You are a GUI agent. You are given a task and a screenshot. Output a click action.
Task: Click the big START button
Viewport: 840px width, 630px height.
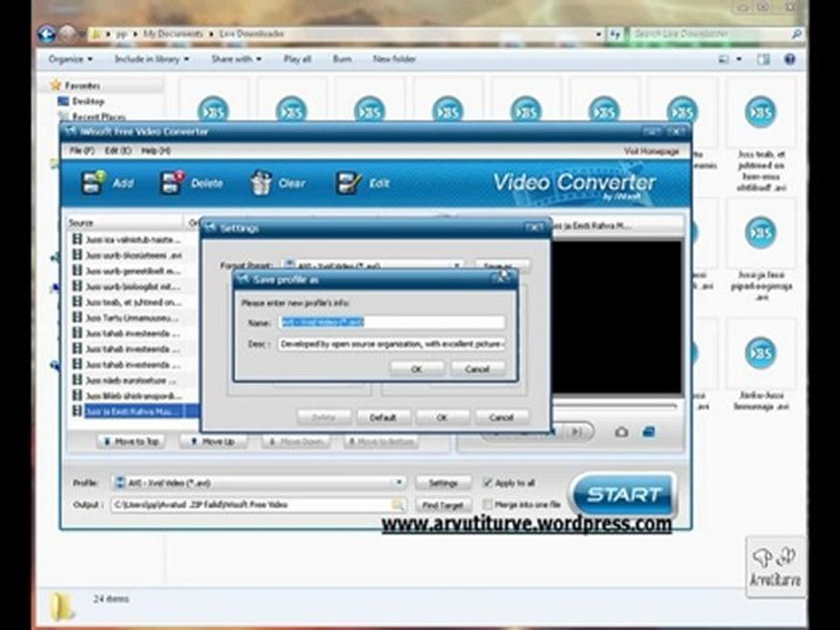coord(624,493)
